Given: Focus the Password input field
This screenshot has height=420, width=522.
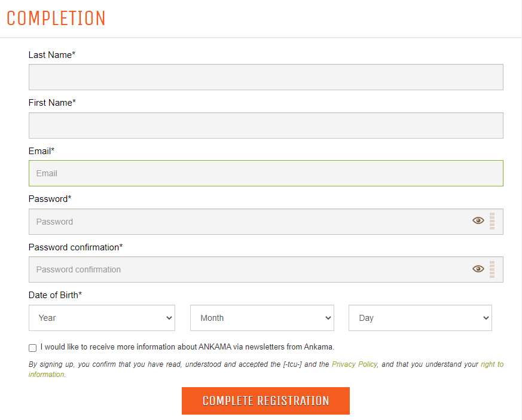Looking at the screenshot, I should [239, 221].
